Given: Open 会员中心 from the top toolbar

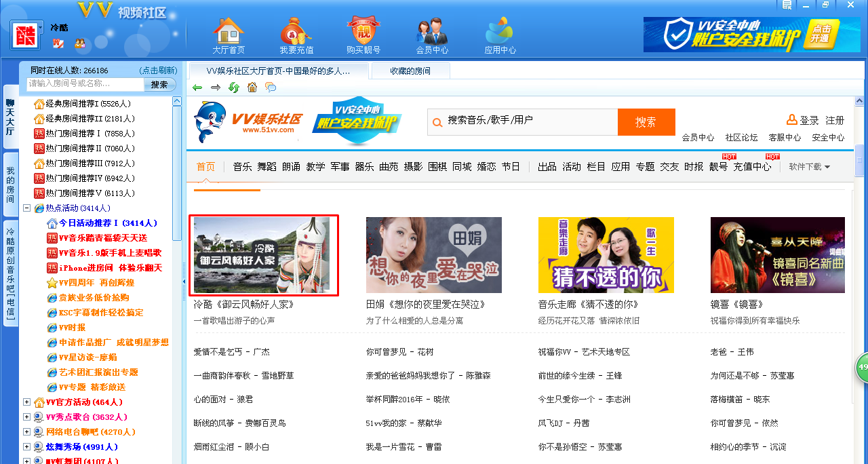Looking at the screenshot, I should click(x=432, y=32).
